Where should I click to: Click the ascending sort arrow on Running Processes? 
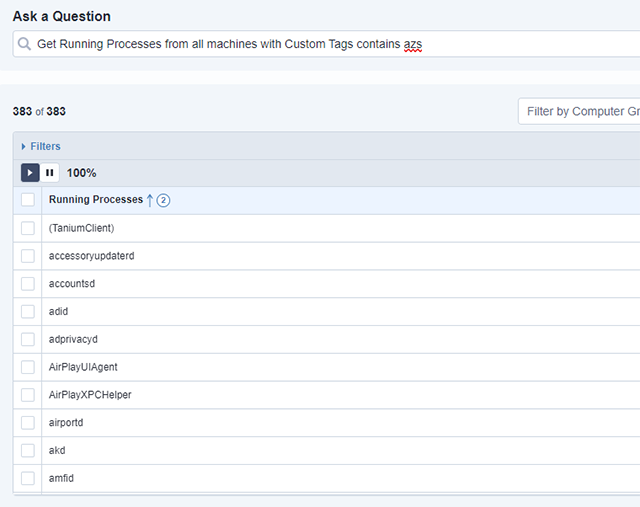click(x=150, y=200)
